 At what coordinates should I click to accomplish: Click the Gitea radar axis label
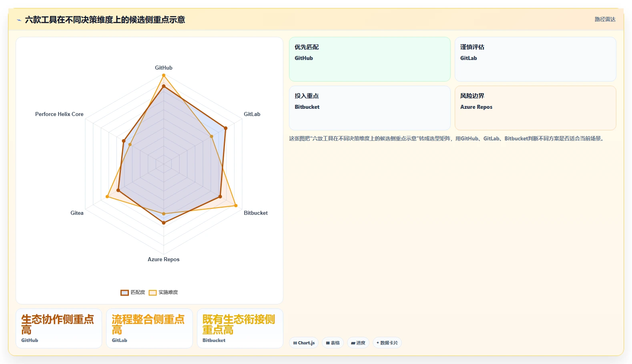[77, 213]
